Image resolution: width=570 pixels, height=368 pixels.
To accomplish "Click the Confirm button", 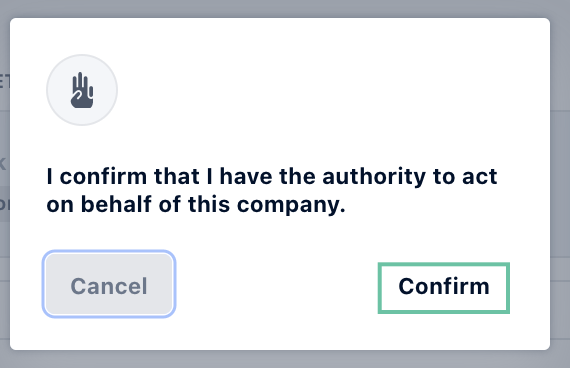I will (x=443, y=288).
